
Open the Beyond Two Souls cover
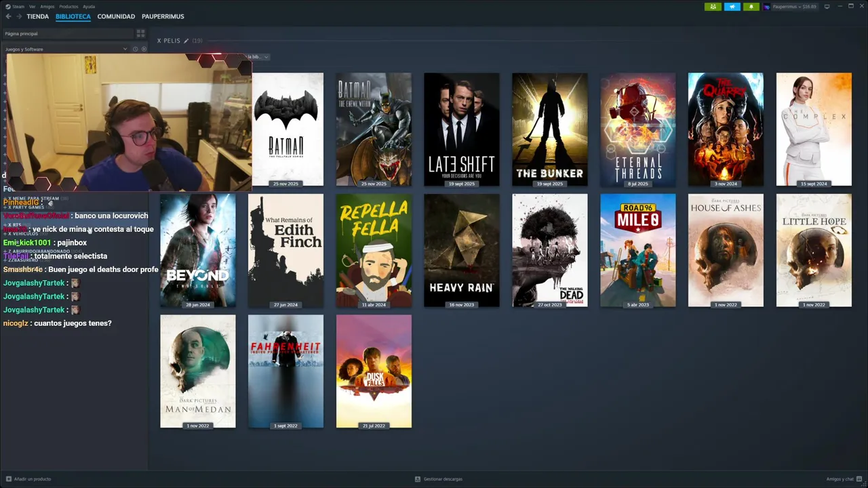point(198,251)
